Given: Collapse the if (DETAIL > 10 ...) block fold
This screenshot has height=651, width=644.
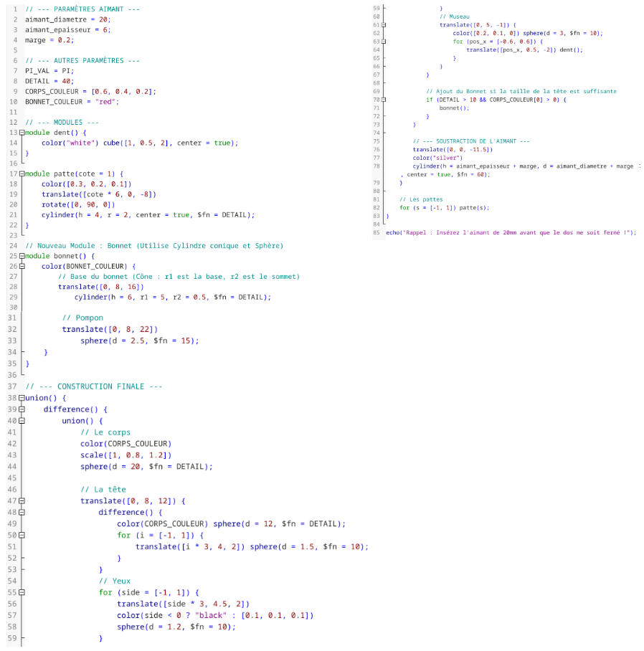Looking at the screenshot, I should pos(384,100).
